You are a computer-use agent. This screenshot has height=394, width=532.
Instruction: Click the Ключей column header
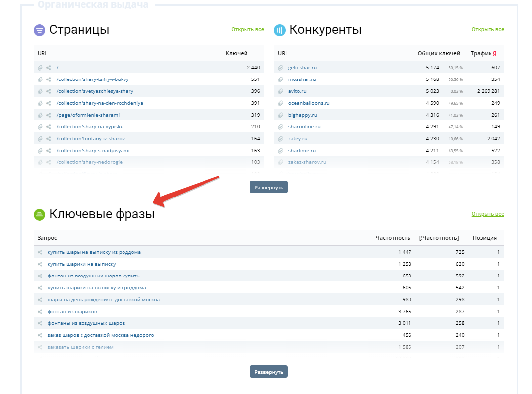coord(237,53)
